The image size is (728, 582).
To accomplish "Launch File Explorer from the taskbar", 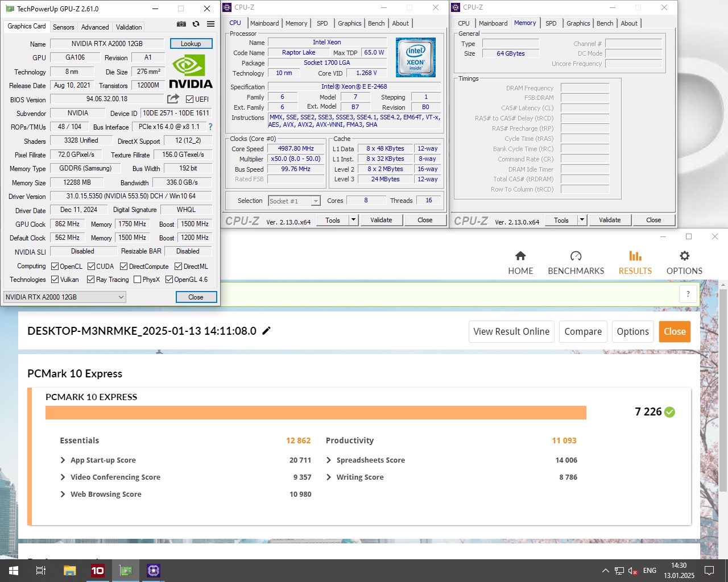I will (69, 571).
